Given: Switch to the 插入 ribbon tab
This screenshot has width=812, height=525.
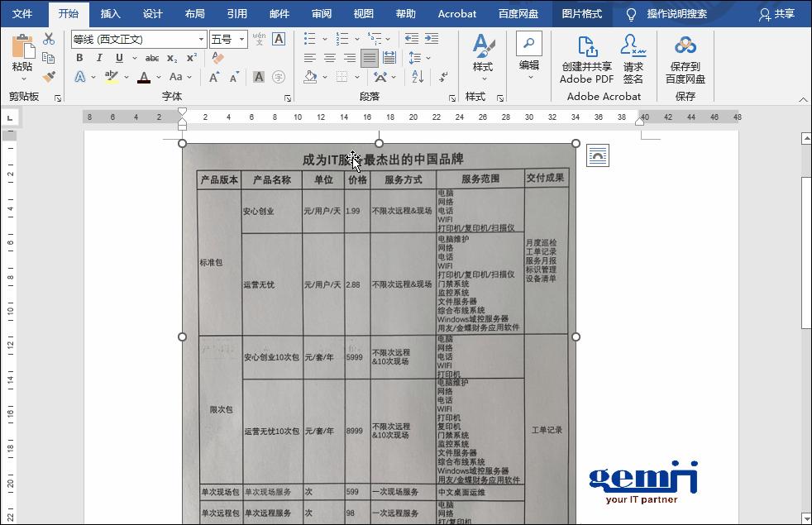Looking at the screenshot, I should pos(110,13).
